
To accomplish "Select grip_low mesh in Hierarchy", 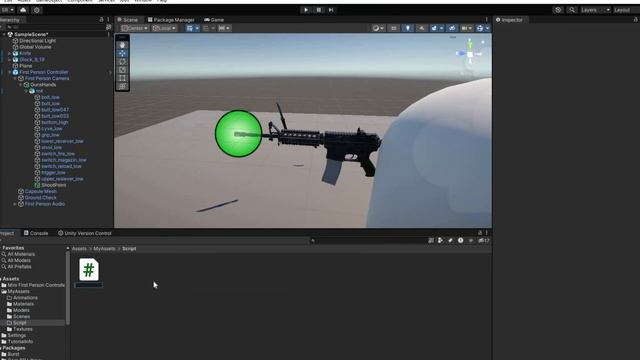I will 50,135.
